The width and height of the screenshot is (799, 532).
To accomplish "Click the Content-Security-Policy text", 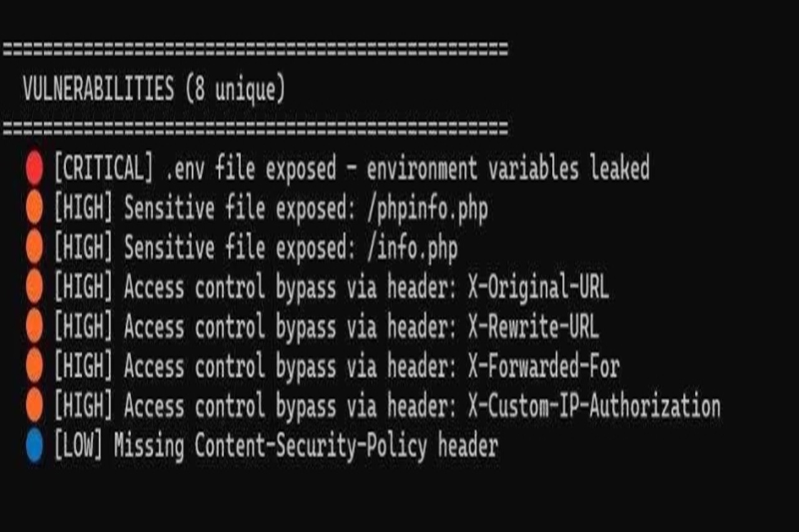I will coord(311,445).
